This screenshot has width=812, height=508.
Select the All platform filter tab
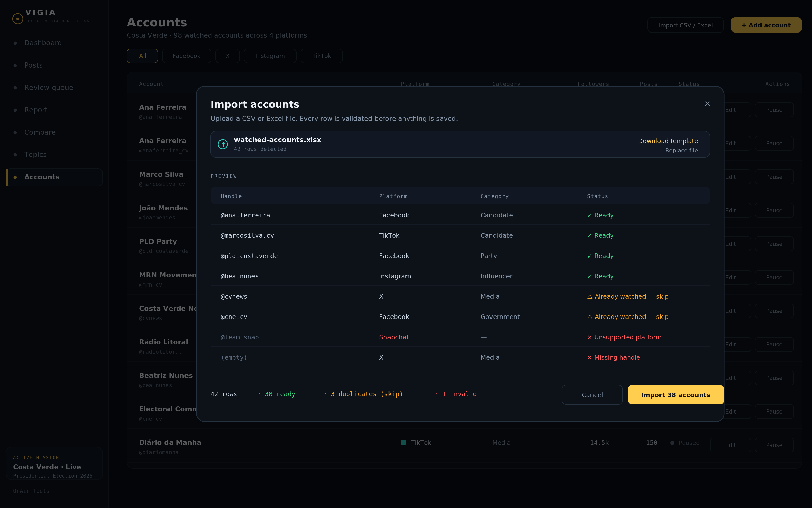(142, 56)
